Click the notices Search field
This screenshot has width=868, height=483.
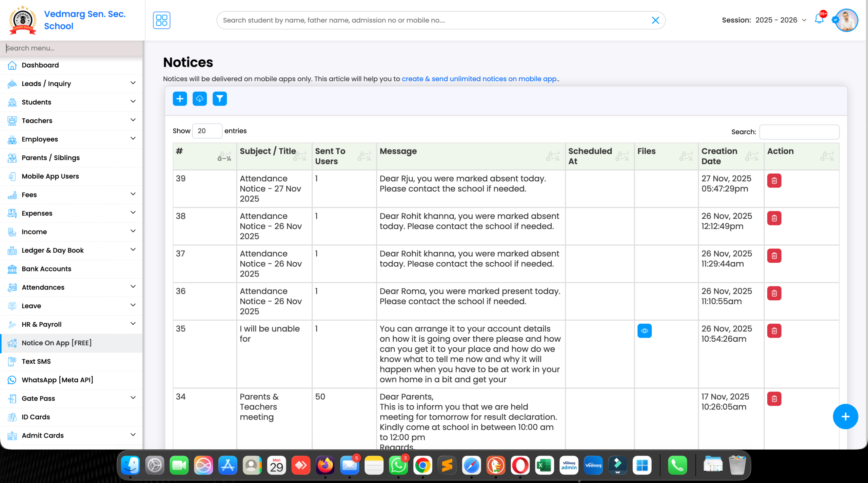(799, 132)
